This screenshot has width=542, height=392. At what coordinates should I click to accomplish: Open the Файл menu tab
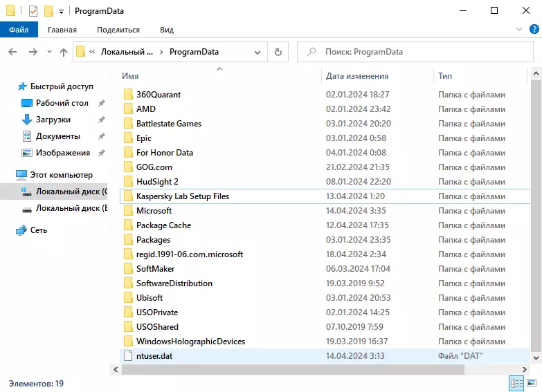pyautogui.click(x=19, y=30)
